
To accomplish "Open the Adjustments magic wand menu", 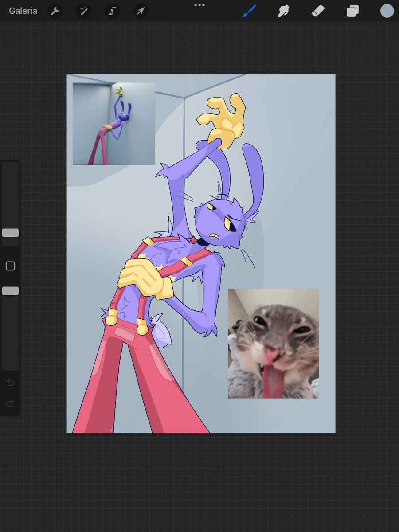I will click(x=83, y=11).
